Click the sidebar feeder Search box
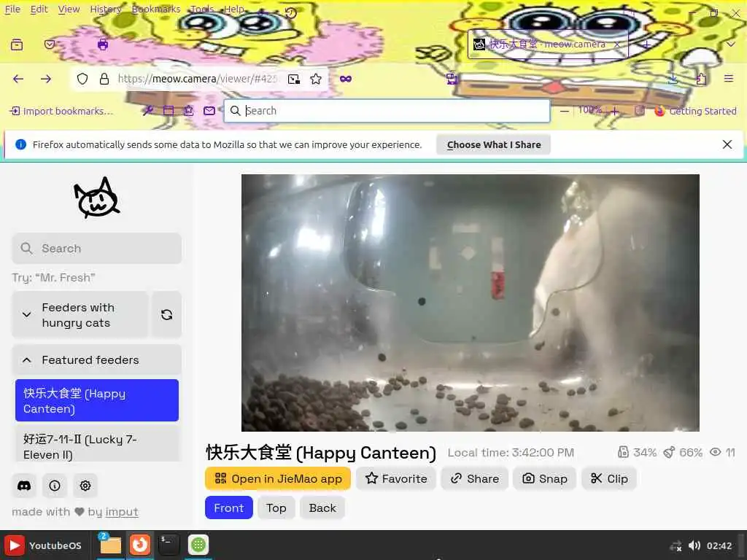Viewport: 747px width, 560px height. (x=97, y=248)
